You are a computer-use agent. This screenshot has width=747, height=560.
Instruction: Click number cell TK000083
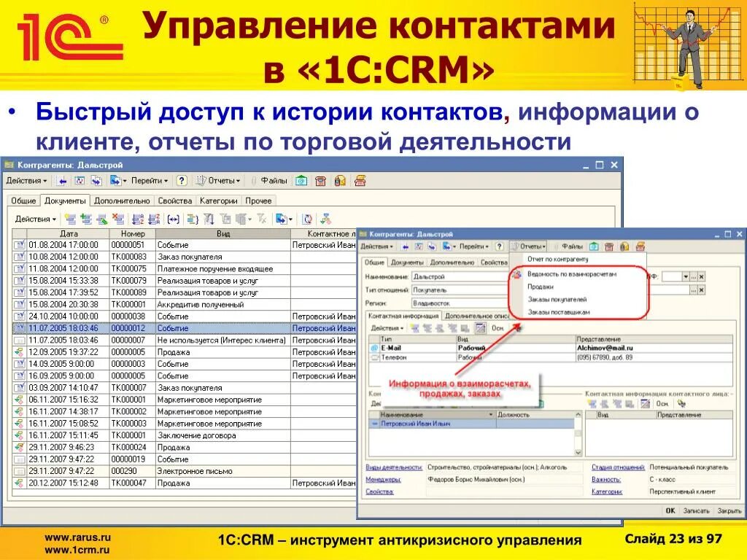pyautogui.click(x=133, y=257)
